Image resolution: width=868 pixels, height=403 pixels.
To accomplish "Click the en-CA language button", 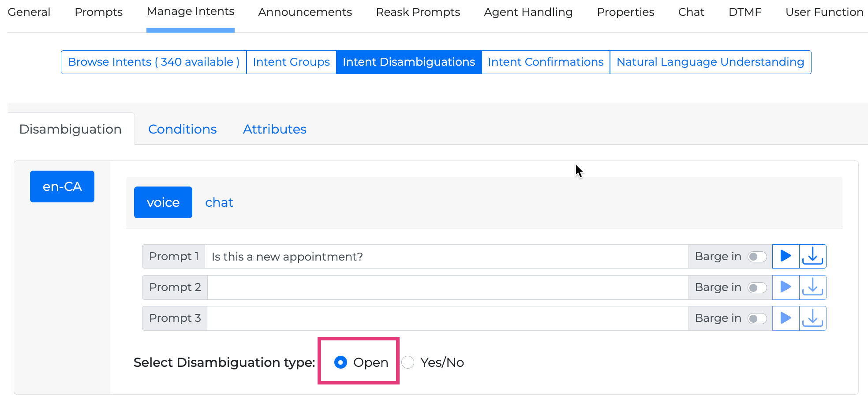I will pyautogui.click(x=62, y=187).
